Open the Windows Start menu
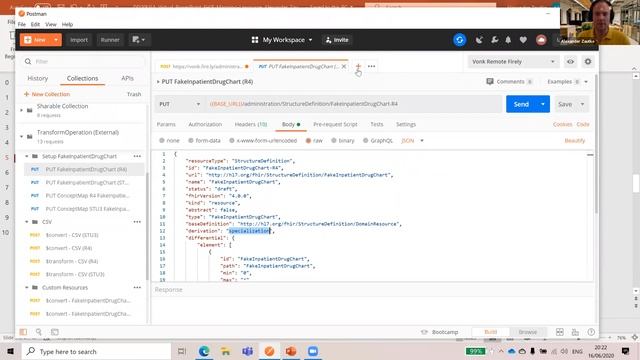 pos(10,351)
